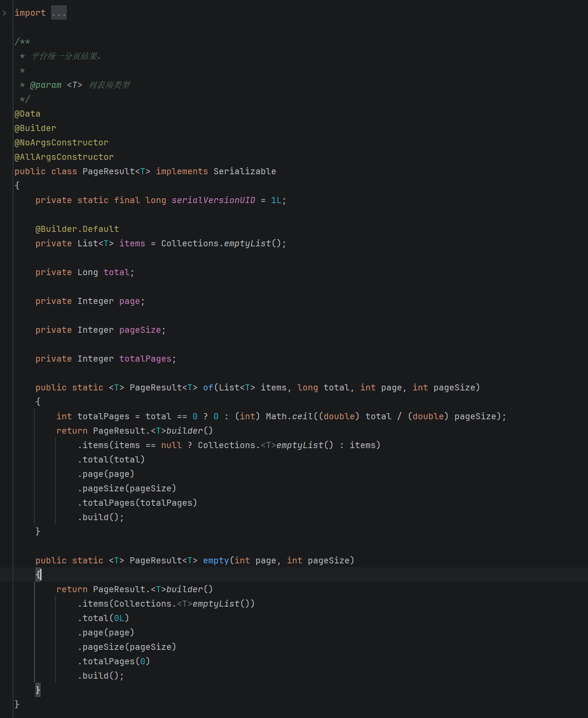The image size is (588, 718).
Task: Click the "page" field in "private Integer page;"
Action: click(130, 301)
